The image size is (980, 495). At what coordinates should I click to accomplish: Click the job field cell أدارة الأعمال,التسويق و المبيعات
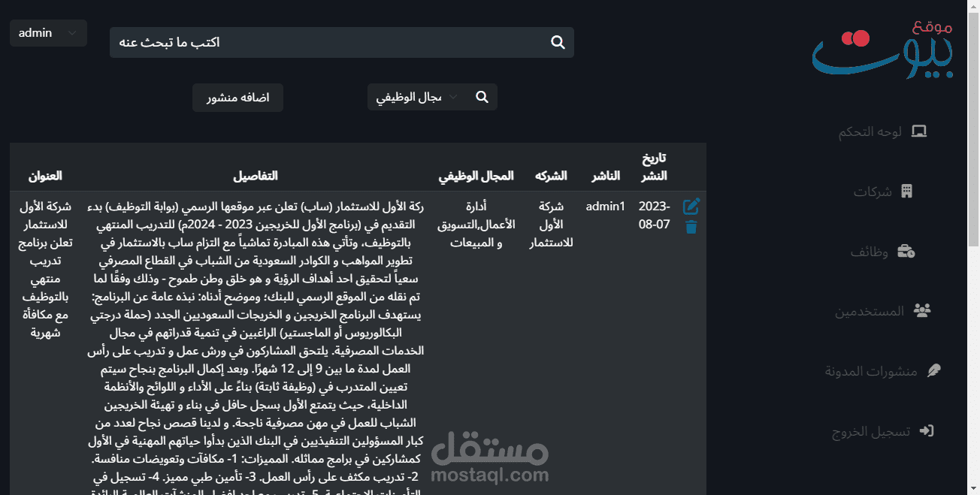476,225
